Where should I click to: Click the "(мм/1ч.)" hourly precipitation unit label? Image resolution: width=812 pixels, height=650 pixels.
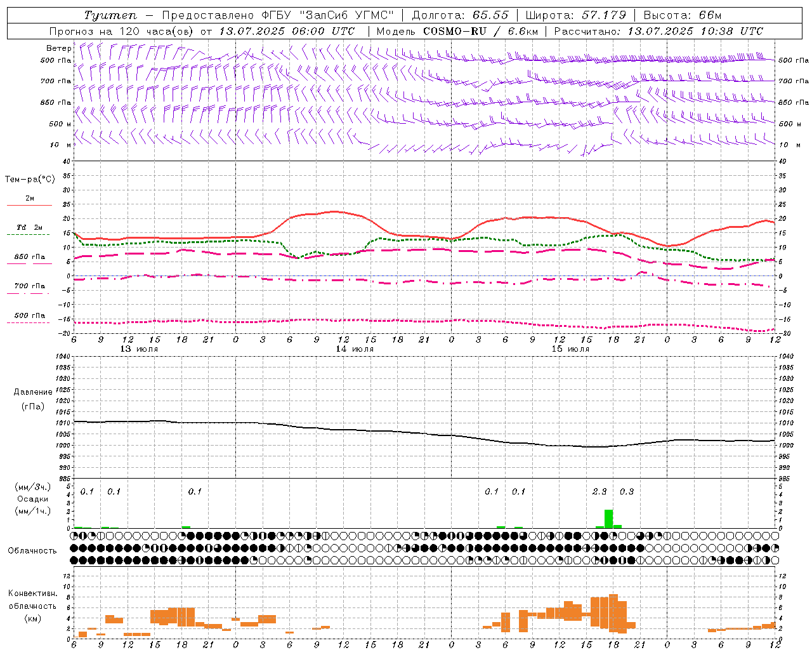pos(32,511)
